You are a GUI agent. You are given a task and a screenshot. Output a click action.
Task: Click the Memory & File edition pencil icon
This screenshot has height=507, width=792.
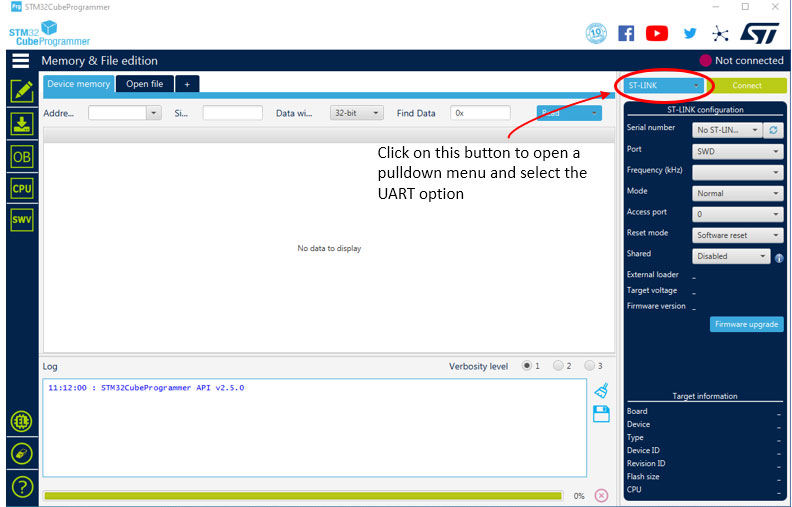22,91
